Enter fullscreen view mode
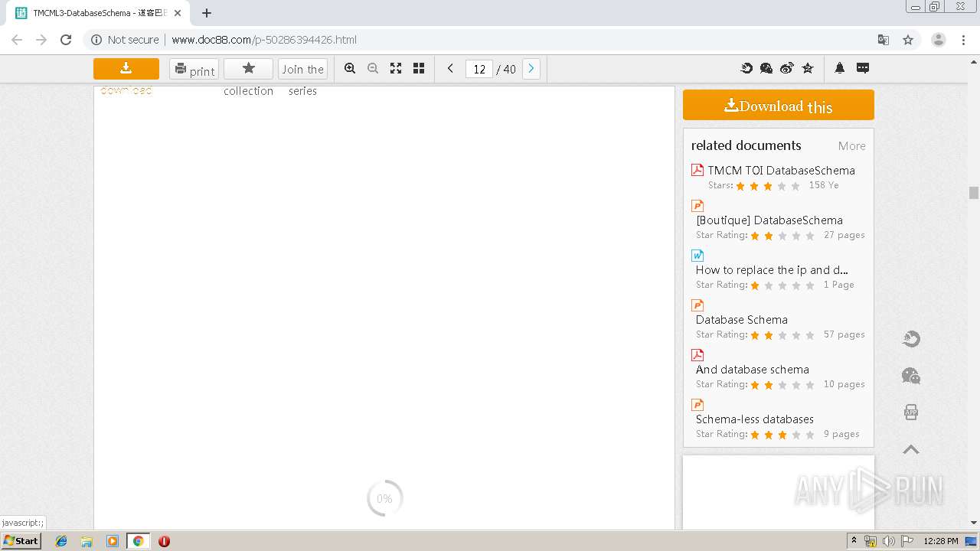Image resolution: width=980 pixels, height=551 pixels. coord(396,68)
